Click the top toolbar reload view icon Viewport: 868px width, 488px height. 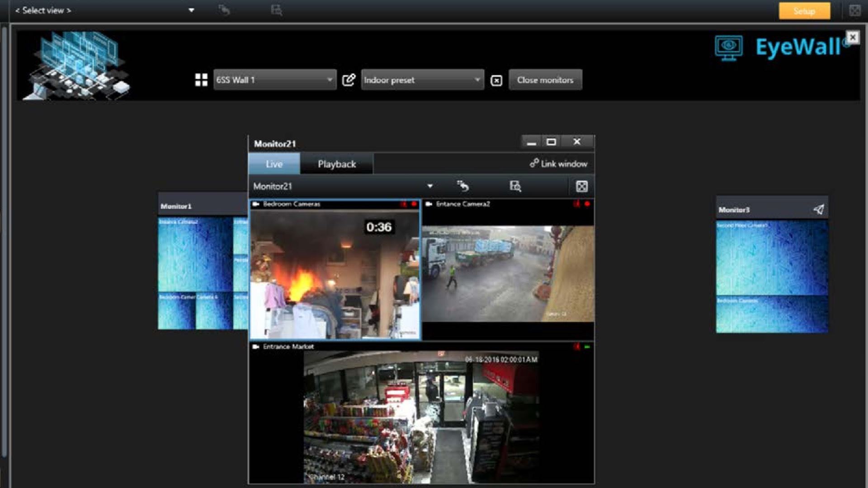[x=224, y=10]
